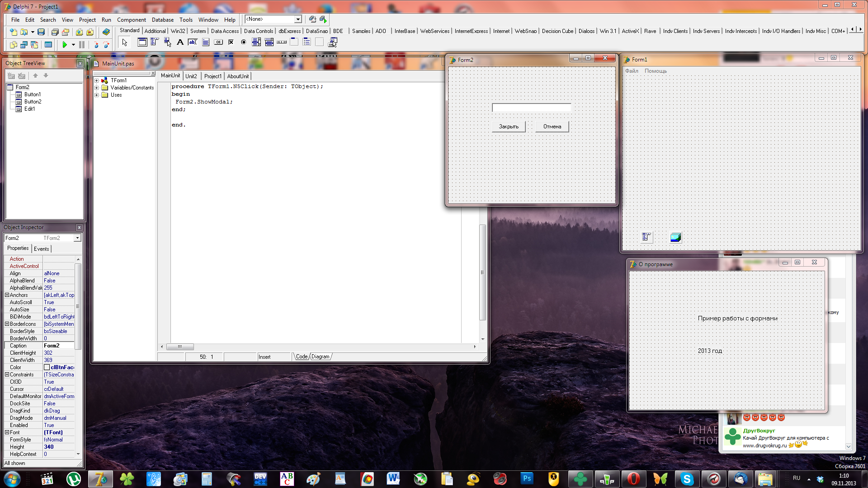Screen dimensions: 868x488
Task: Expand Variables/Constants node in code explorer
Action: point(96,88)
